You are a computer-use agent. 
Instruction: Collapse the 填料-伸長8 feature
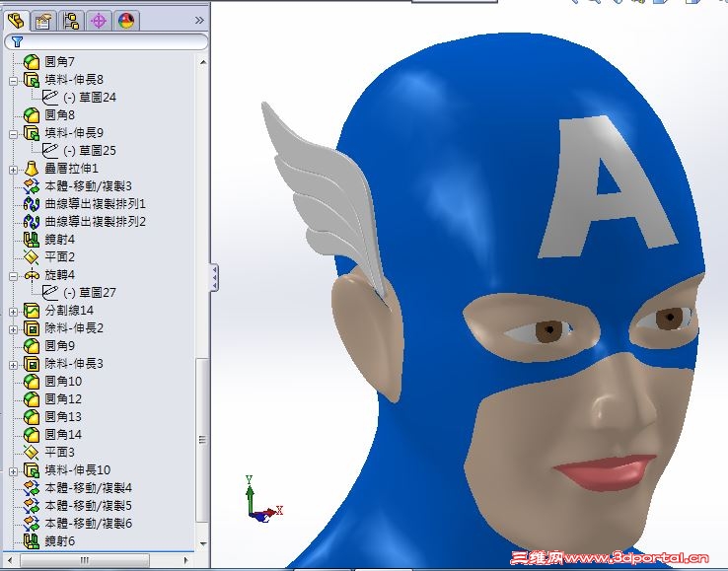(14, 81)
